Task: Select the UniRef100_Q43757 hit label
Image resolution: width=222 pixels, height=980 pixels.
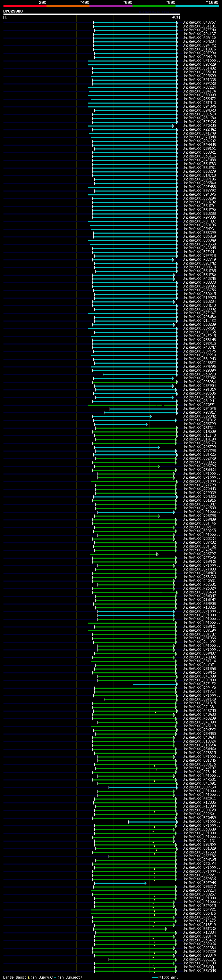Action: pyautogui.click(x=199, y=23)
